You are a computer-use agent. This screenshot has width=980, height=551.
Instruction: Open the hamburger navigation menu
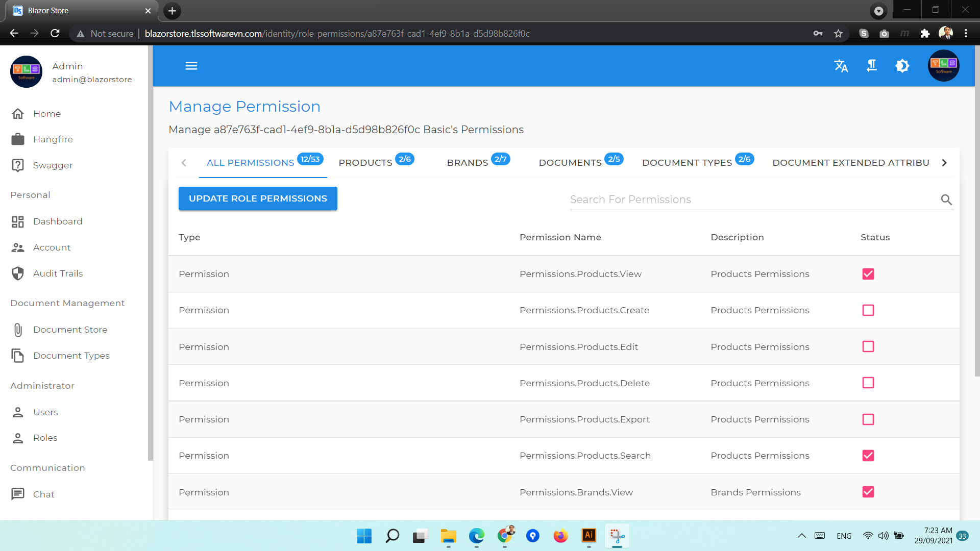[x=191, y=66]
